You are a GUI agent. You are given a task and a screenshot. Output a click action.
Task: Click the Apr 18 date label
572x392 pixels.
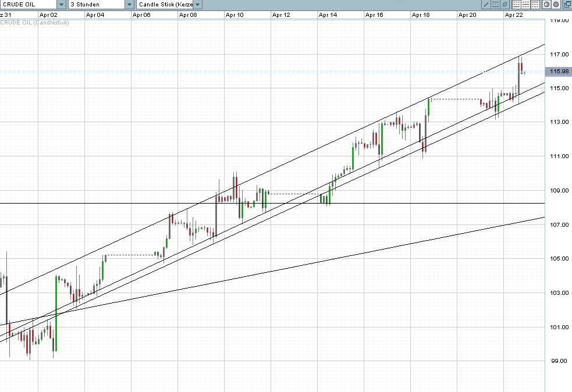421,15
